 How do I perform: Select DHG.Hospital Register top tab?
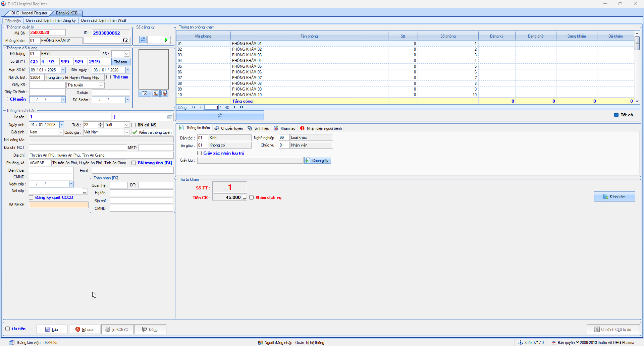pyautogui.click(x=29, y=13)
